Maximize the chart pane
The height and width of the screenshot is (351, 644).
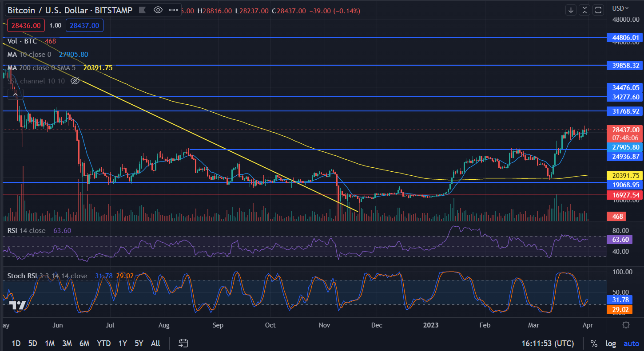(598, 10)
